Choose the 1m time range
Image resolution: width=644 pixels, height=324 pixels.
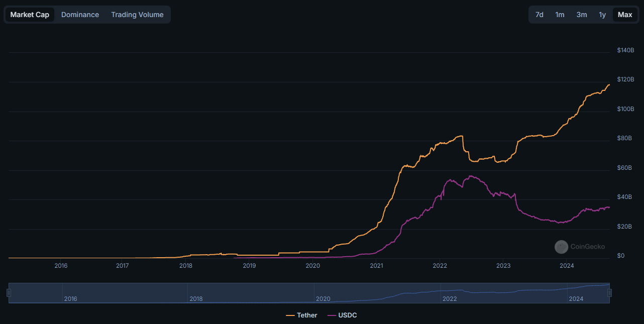click(x=560, y=15)
